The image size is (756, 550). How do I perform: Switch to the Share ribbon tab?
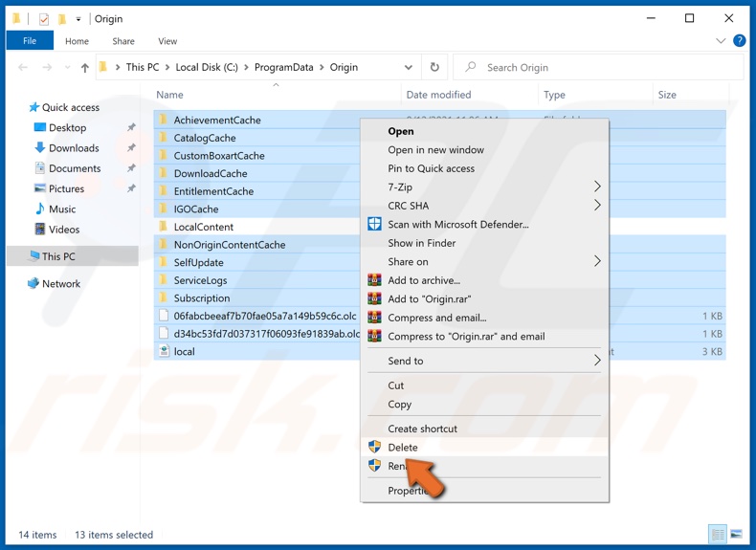tap(123, 41)
